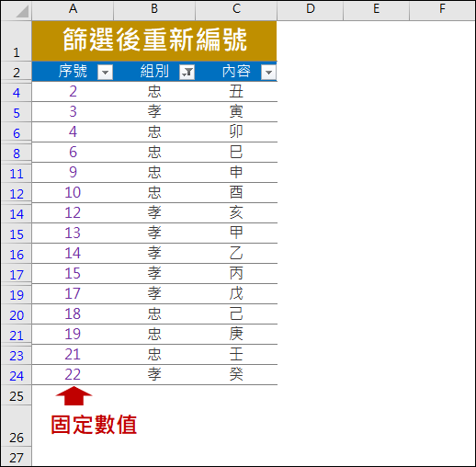Open the 內容 filter dropdown
476x467 pixels.
click(x=268, y=73)
